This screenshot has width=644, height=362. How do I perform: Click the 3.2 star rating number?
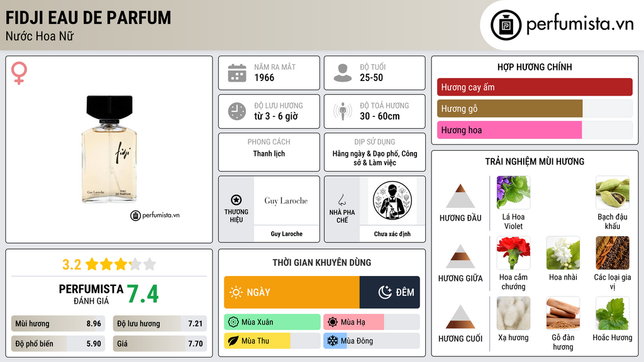click(x=72, y=265)
